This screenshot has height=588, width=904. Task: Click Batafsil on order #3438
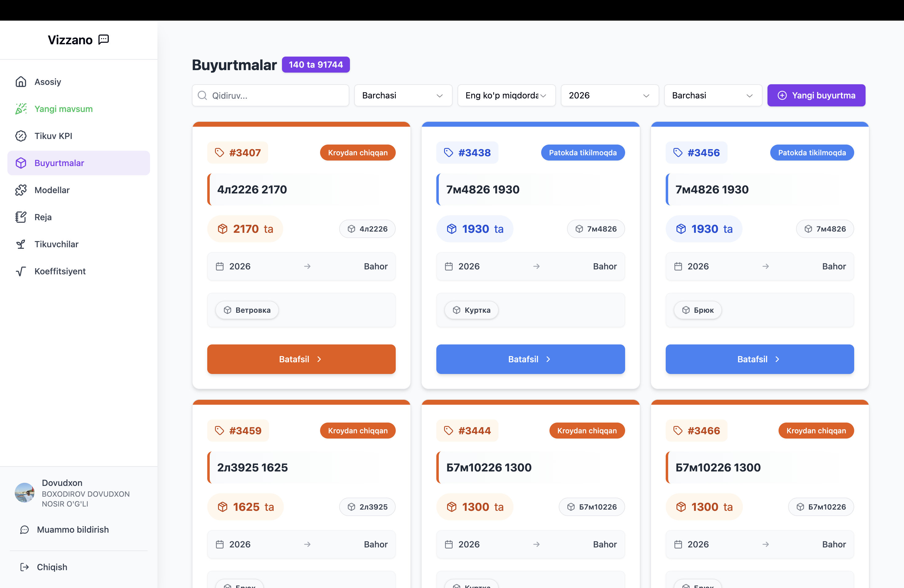coord(530,359)
